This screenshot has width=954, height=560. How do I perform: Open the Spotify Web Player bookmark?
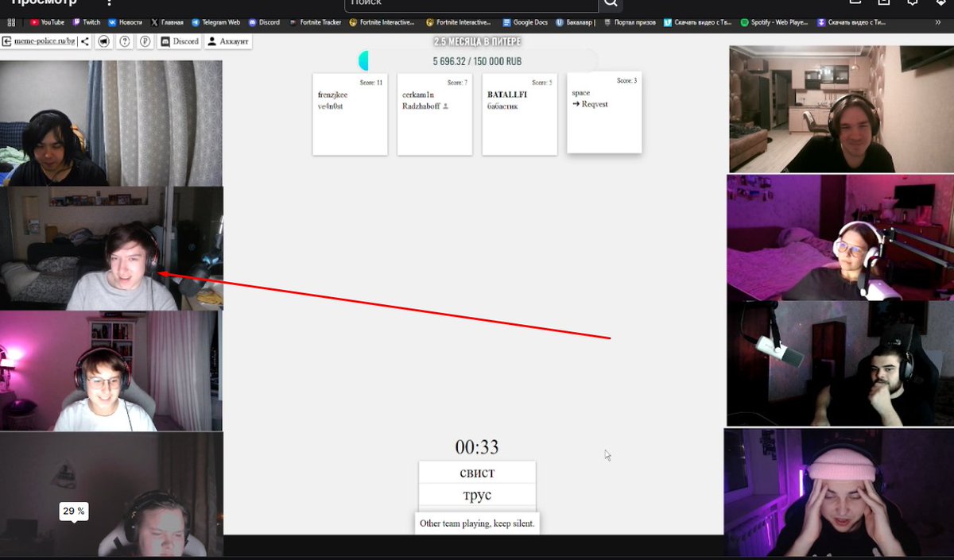pyautogui.click(x=774, y=22)
